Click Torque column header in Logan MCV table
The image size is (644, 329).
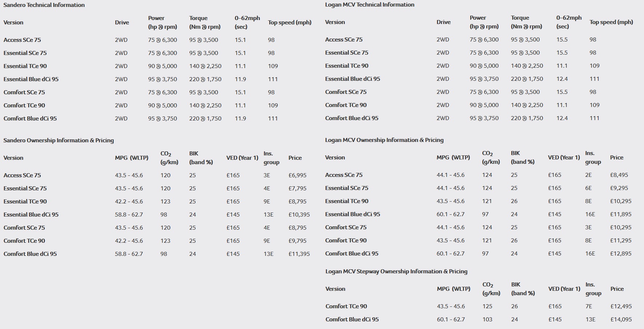point(526,22)
